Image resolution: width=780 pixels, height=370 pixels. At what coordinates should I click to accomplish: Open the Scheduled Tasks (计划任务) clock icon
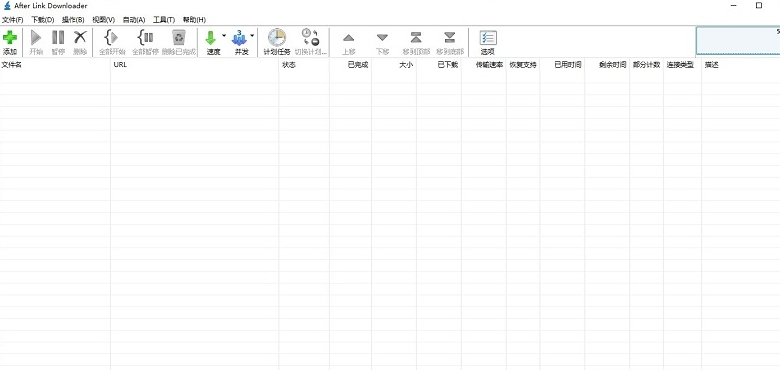click(277, 38)
